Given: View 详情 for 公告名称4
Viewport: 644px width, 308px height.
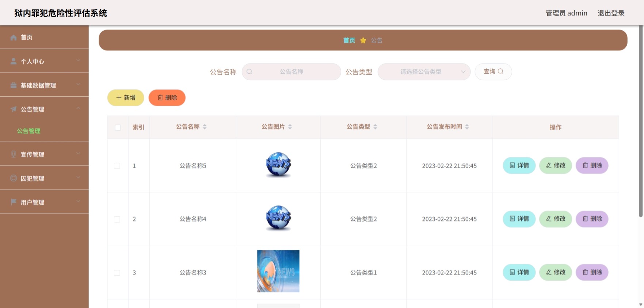Looking at the screenshot, I should pyautogui.click(x=519, y=219).
